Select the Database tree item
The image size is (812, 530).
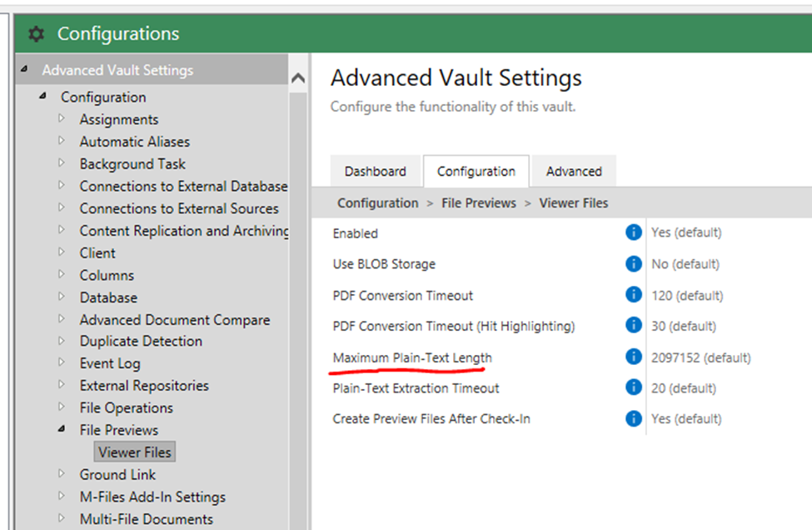point(108,297)
